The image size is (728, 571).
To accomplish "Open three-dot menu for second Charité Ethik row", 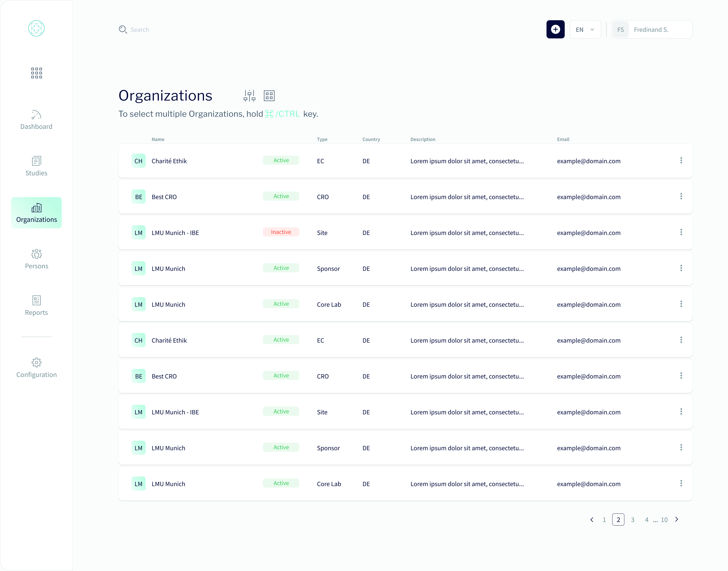I will tap(681, 340).
